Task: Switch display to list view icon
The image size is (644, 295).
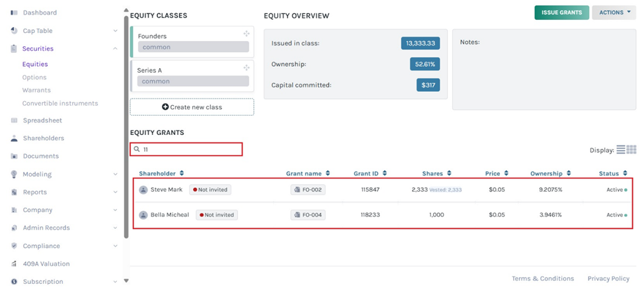Action: click(621, 149)
